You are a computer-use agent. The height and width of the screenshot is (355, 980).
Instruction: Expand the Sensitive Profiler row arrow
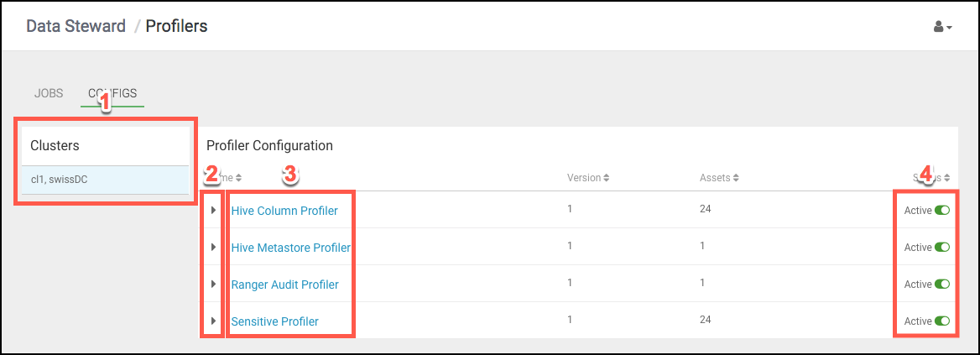[x=213, y=321]
